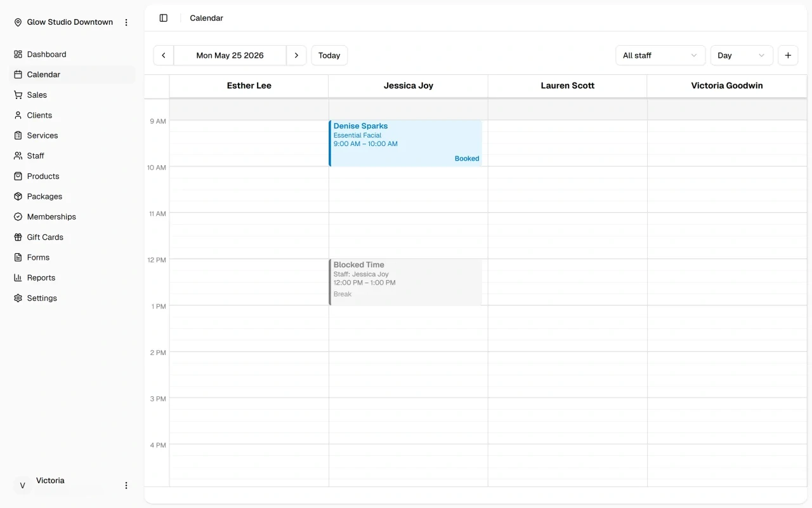
Task: Open Packages in the sidebar
Action: [x=74, y=197]
